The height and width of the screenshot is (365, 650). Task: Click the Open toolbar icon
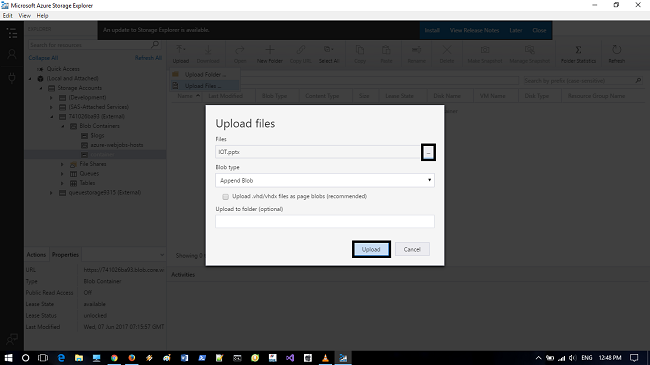240,50
